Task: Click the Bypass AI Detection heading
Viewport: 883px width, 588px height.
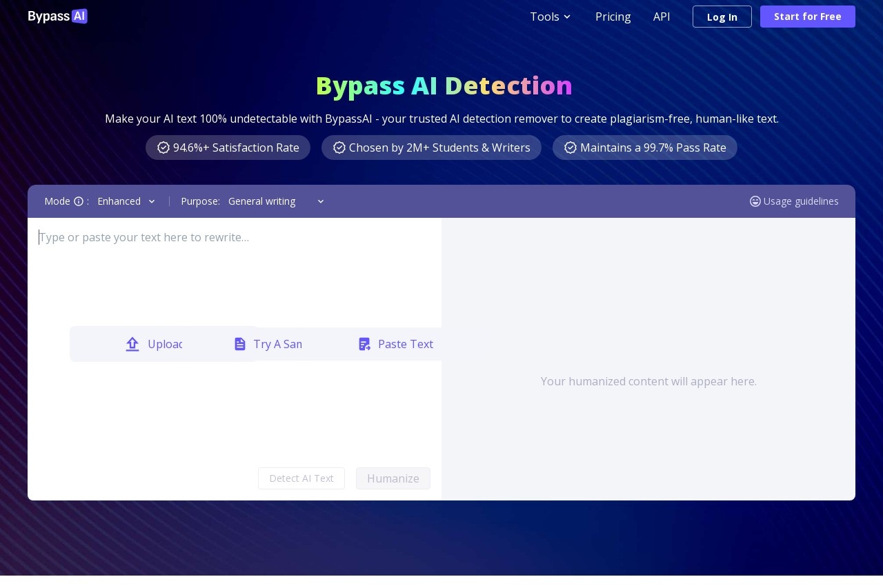Action: point(444,85)
